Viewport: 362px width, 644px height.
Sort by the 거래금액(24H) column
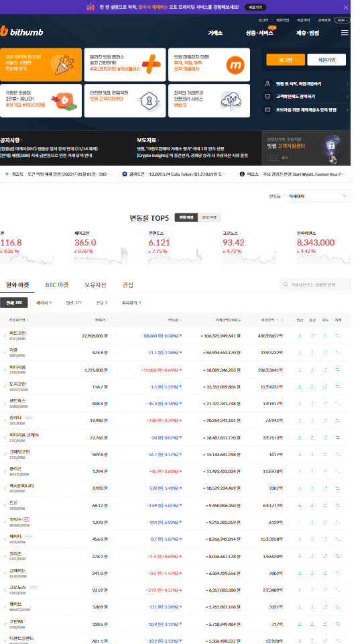click(x=228, y=319)
